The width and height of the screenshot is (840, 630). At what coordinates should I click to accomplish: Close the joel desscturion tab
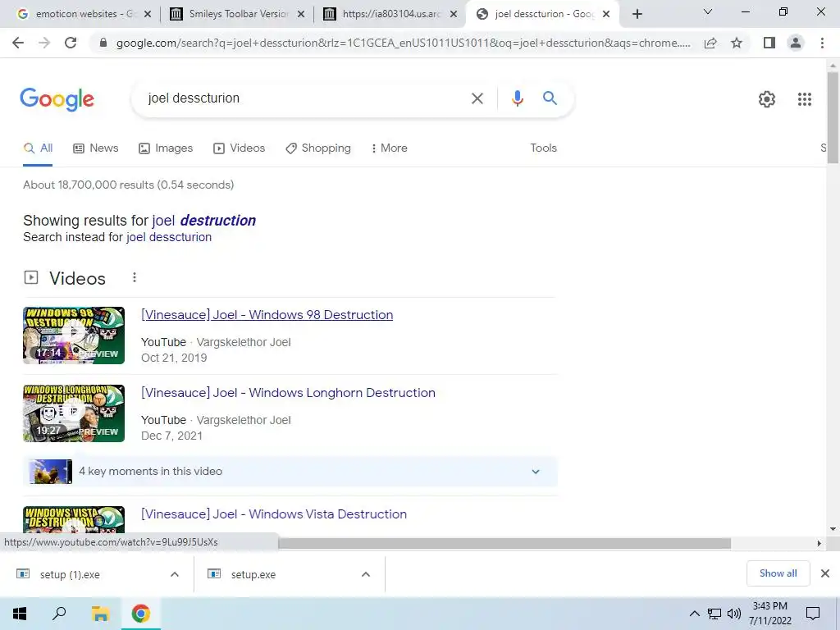click(606, 14)
